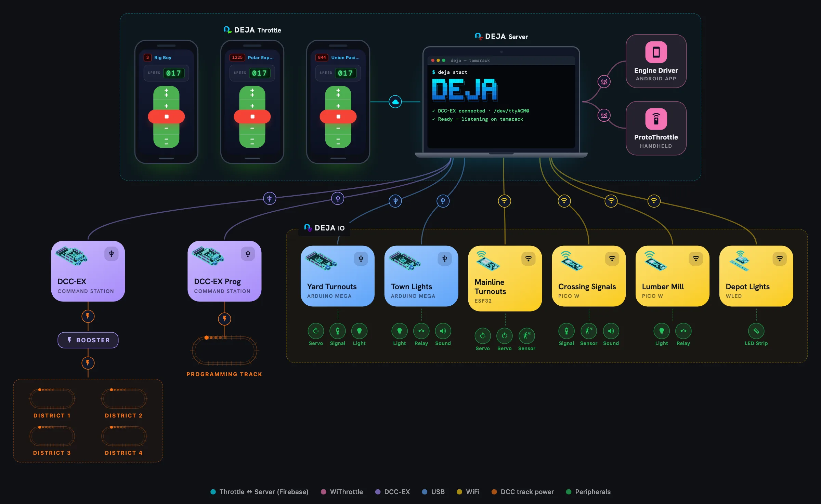Image resolution: width=821 pixels, height=504 pixels.
Task: Tap red stop button on Polar Express throttle
Action: point(252,117)
